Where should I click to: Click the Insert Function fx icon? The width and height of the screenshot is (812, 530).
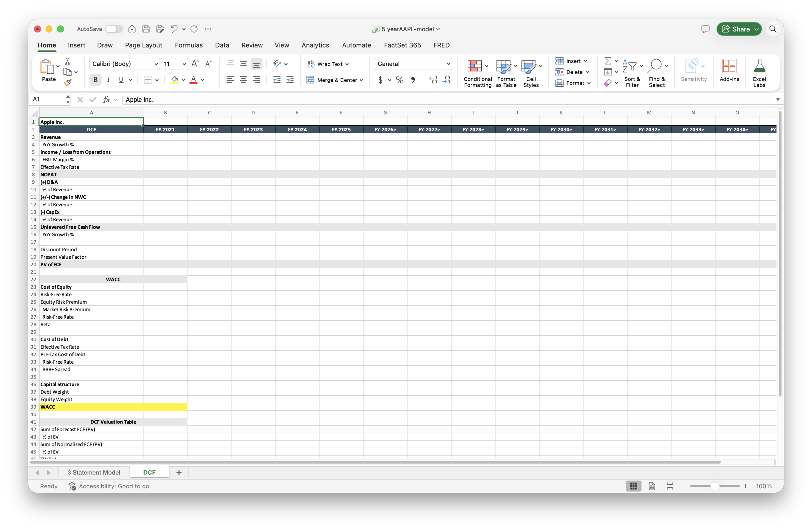click(x=106, y=99)
